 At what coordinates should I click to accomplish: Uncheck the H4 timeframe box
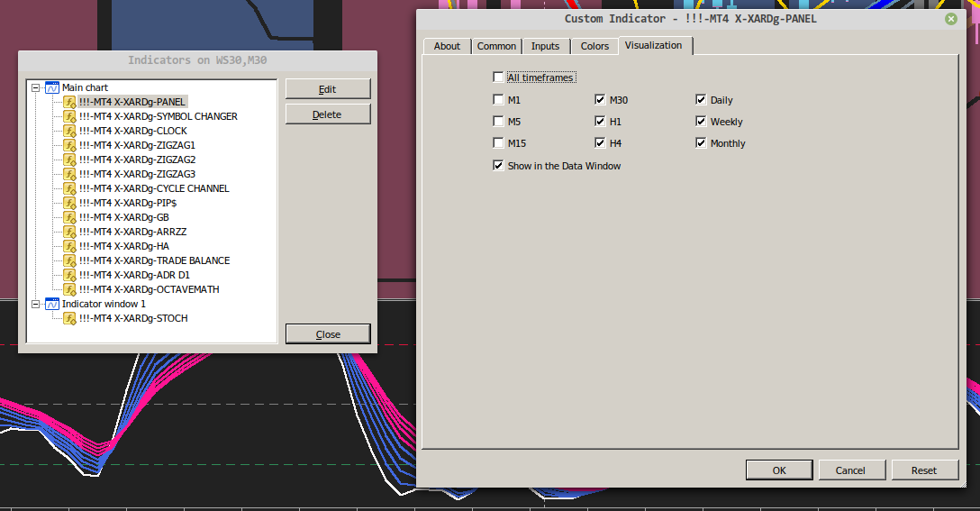(600, 142)
